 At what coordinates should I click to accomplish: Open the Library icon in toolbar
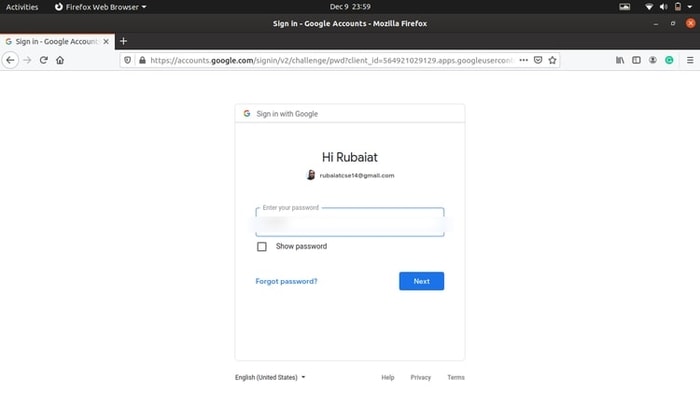pyautogui.click(x=620, y=60)
